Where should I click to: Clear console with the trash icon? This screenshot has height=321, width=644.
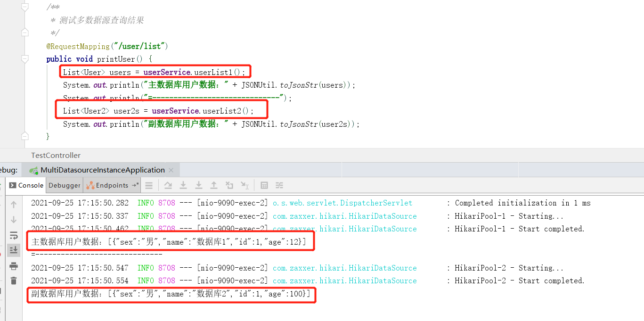coord(14,280)
